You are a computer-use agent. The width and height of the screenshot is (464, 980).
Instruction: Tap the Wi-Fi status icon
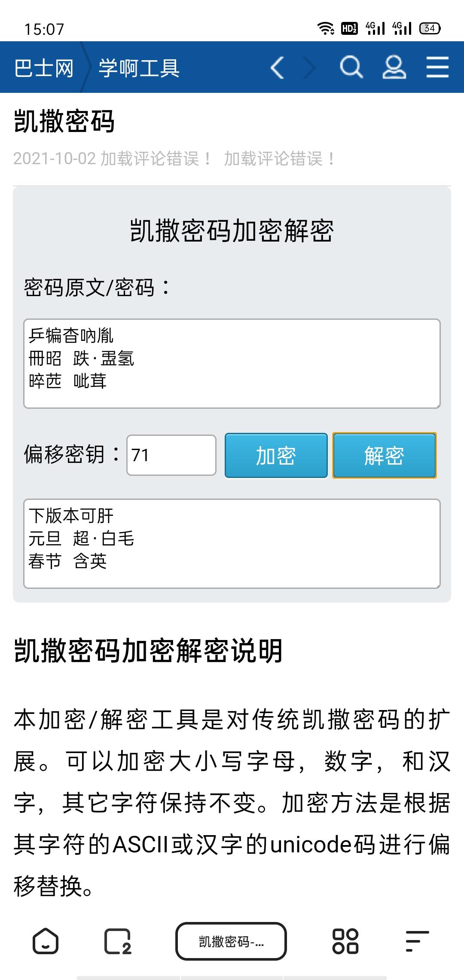point(326,28)
